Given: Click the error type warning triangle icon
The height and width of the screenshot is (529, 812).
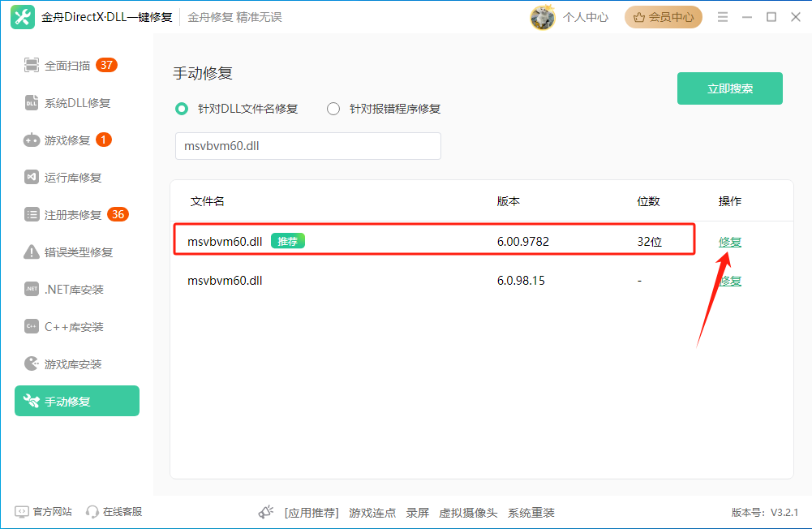Looking at the screenshot, I should [32, 252].
